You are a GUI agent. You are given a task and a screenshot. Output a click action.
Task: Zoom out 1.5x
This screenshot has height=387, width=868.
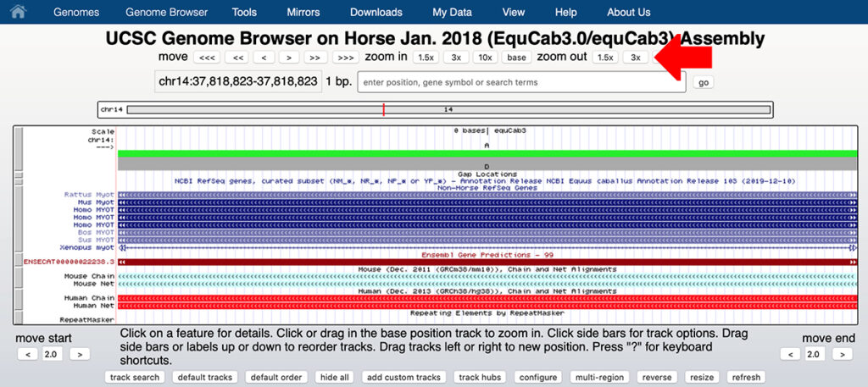[605, 58]
